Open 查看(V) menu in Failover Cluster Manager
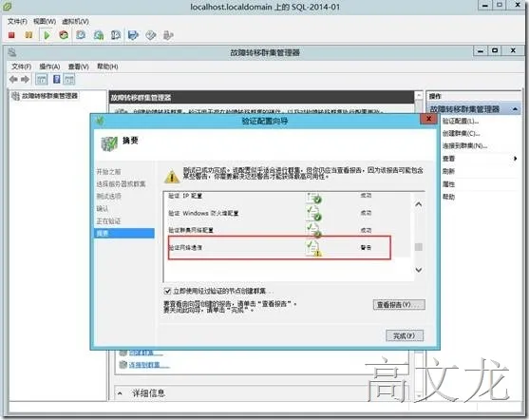 (x=78, y=67)
